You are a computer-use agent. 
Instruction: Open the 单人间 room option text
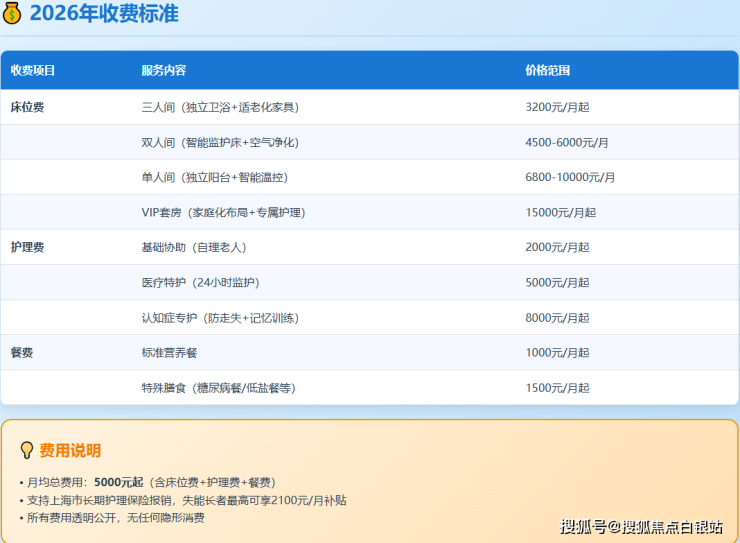[x=214, y=177]
